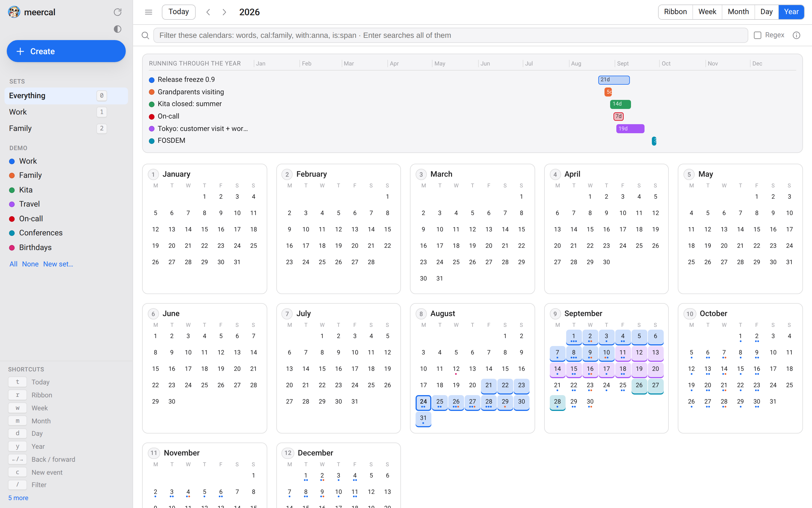Screen dimensions: 812x508
Task: Select the Family set with badge 2
Action: (x=66, y=128)
